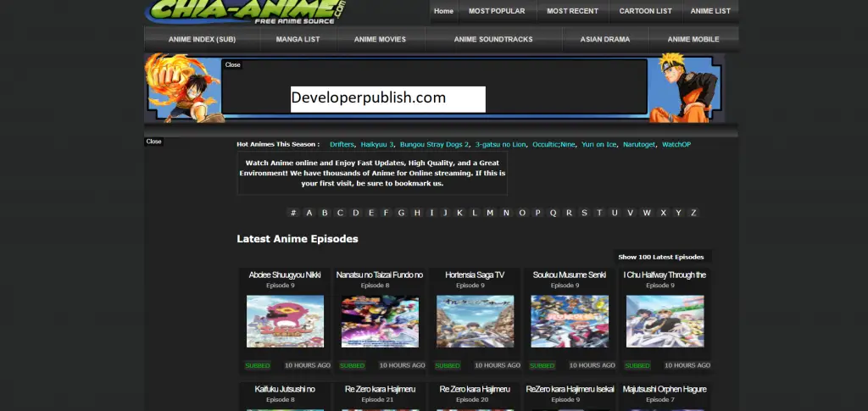Screen dimensions: 868x411
Task: Filter anime by letter P
Action: (x=537, y=213)
